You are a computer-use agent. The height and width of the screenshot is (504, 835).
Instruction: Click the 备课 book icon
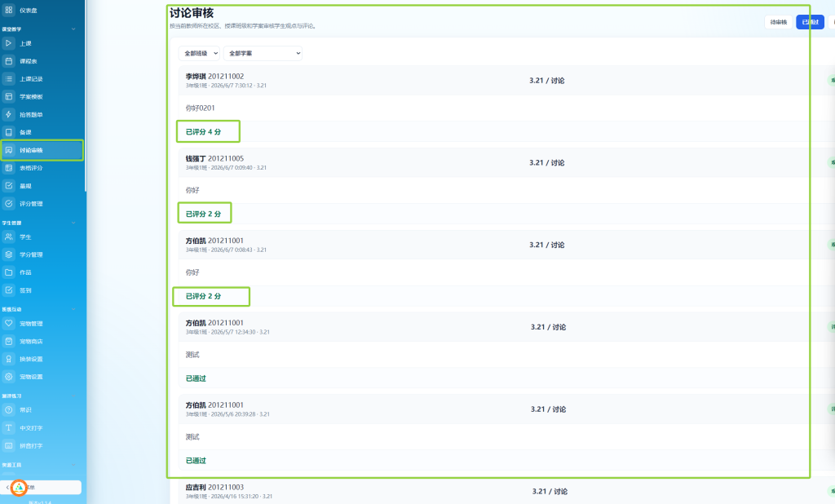tap(8, 132)
